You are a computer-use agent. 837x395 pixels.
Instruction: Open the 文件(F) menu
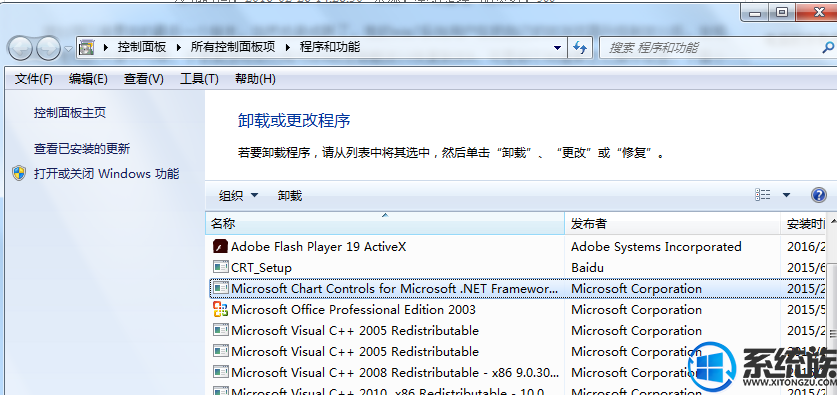34,79
